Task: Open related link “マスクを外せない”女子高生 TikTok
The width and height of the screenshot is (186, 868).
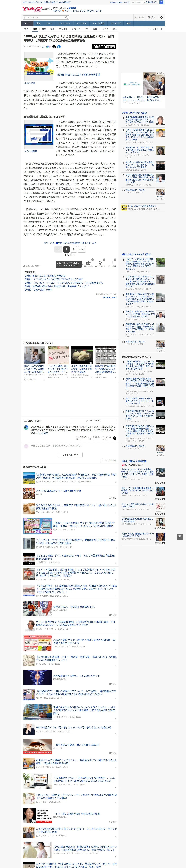Action: [54, 279]
